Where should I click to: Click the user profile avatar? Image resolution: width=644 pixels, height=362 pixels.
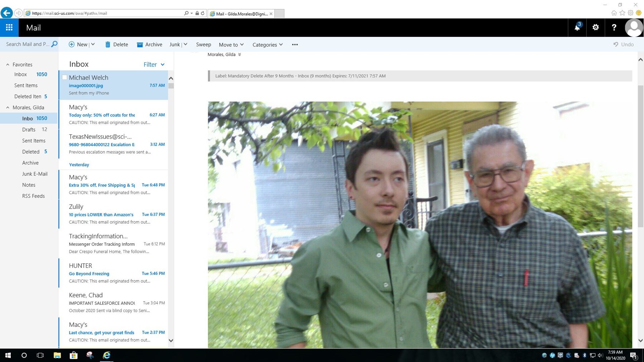pos(634,28)
